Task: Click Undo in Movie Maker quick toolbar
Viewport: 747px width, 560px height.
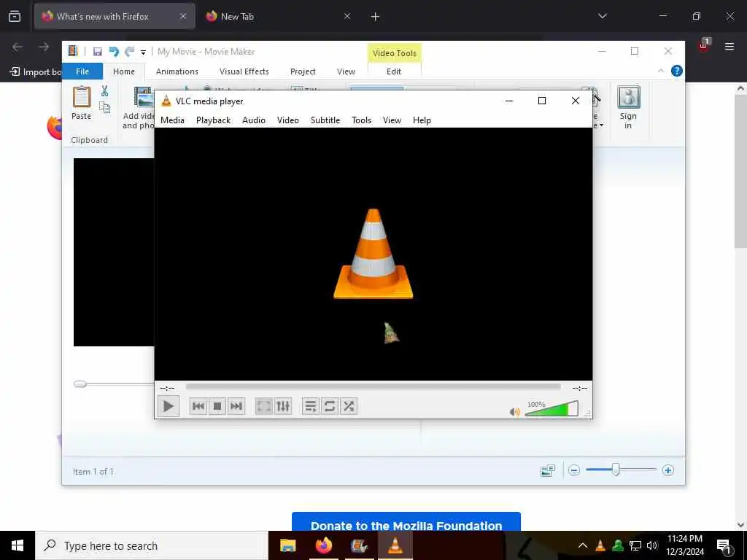Action: point(113,52)
